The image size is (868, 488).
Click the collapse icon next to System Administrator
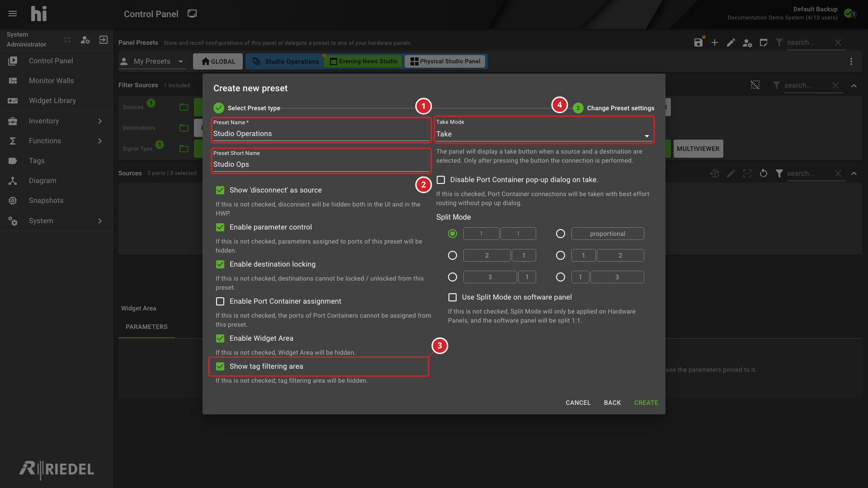[67, 40]
